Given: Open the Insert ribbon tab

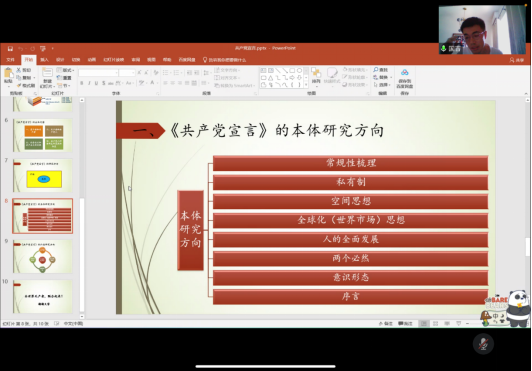Looking at the screenshot, I should click(x=44, y=60).
